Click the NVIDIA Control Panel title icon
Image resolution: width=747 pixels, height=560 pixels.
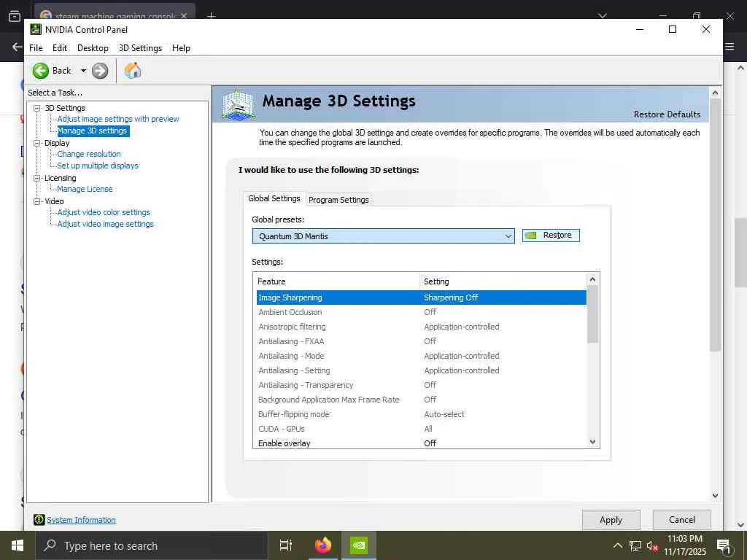(x=36, y=29)
